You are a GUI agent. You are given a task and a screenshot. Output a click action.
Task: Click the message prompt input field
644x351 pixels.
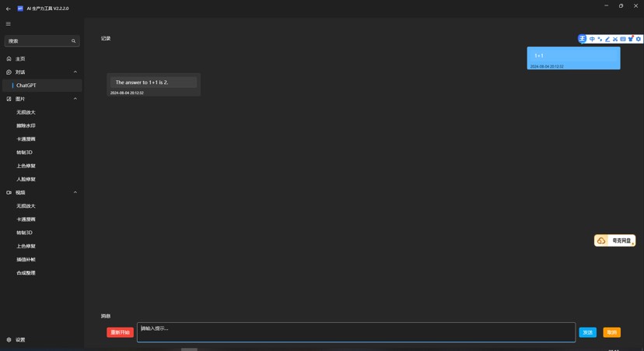click(355, 332)
